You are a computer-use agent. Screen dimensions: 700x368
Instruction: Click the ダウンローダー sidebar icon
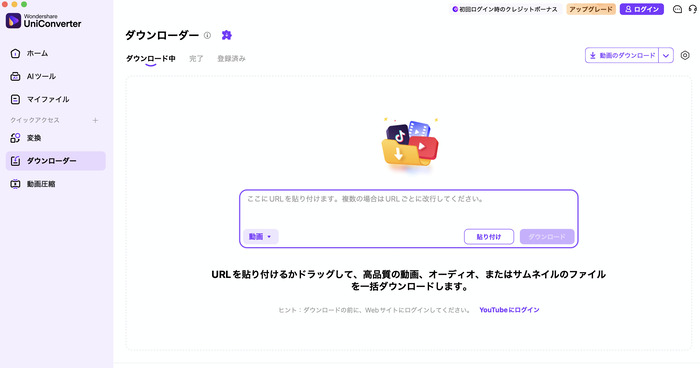15,161
